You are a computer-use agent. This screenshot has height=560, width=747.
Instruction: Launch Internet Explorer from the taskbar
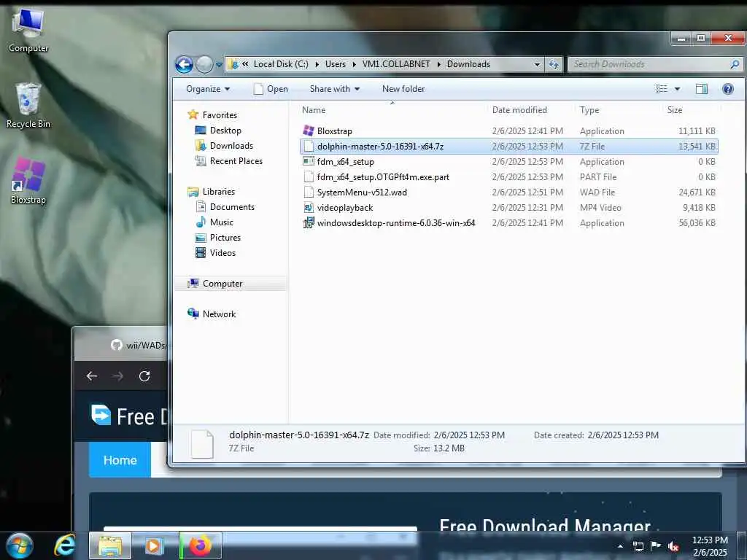point(64,545)
